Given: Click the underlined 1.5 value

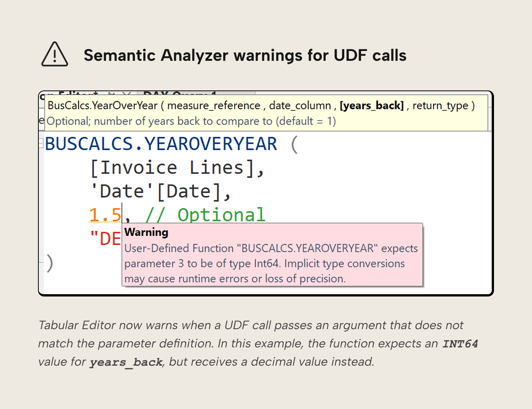Looking at the screenshot, I should pyautogui.click(x=105, y=215).
